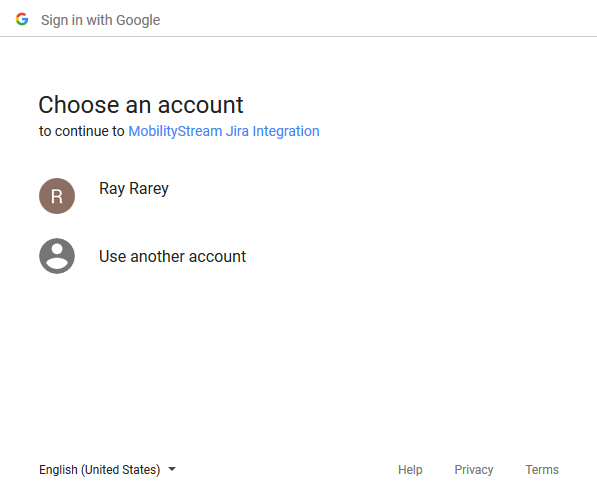The height and width of the screenshot is (498, 597).
Task: Select the brown R avatar icon
Action: click(x=57, y=196)
